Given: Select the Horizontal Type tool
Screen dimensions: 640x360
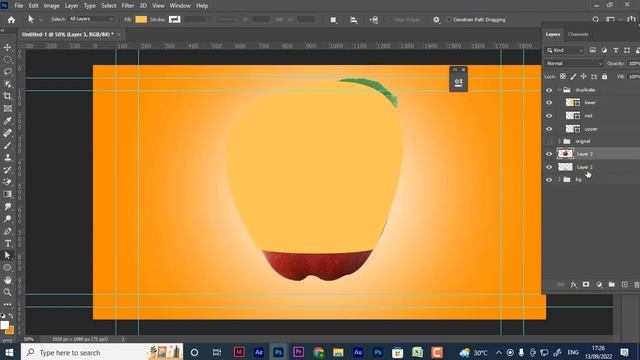Looking at the screenshot, I should [x=7, y=243].
